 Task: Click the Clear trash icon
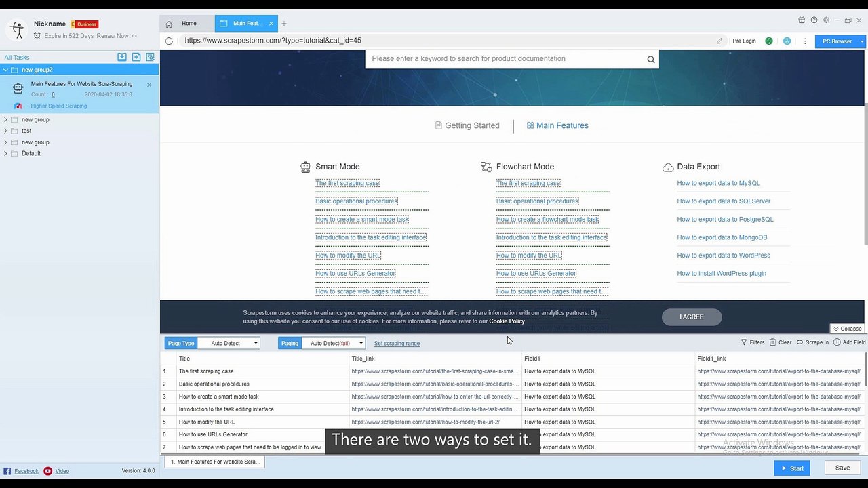pyautogui.click(x=772, y=343)
